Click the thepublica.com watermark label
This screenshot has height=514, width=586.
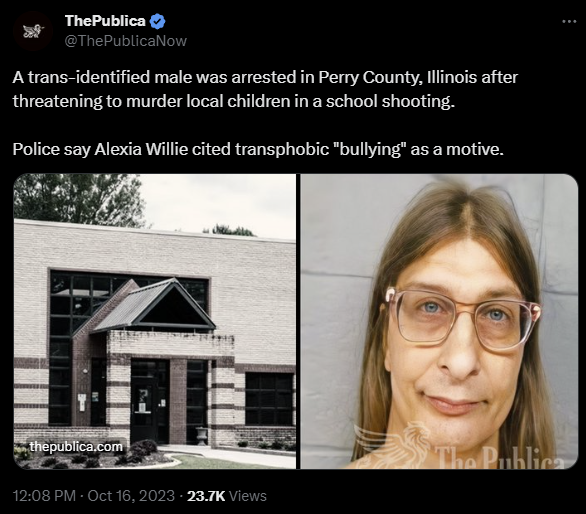coord(76,446)
